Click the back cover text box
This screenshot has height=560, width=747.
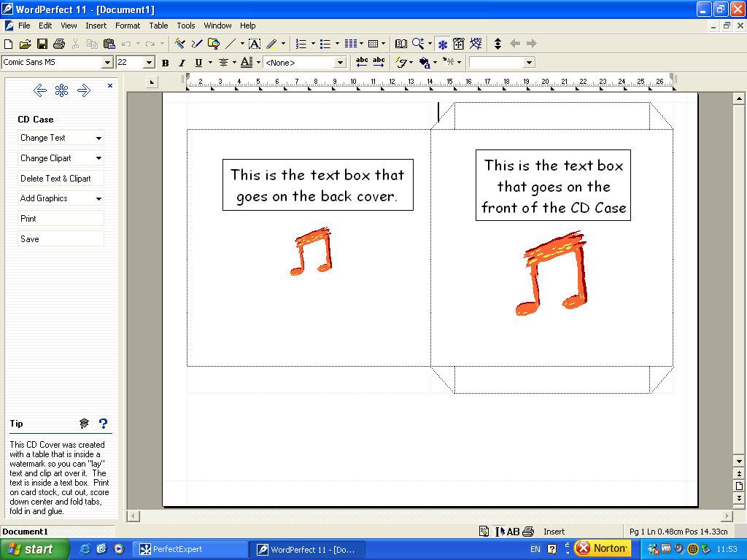coord(317,185)
